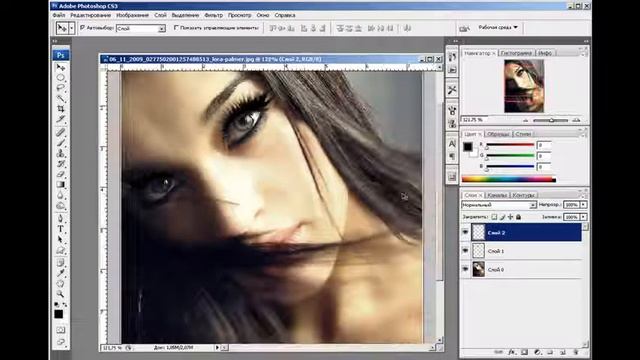Image resolution: width=640 pixels, height=360 pixels.
Task: Select the Dodge tool
Action: pos(60,206)
